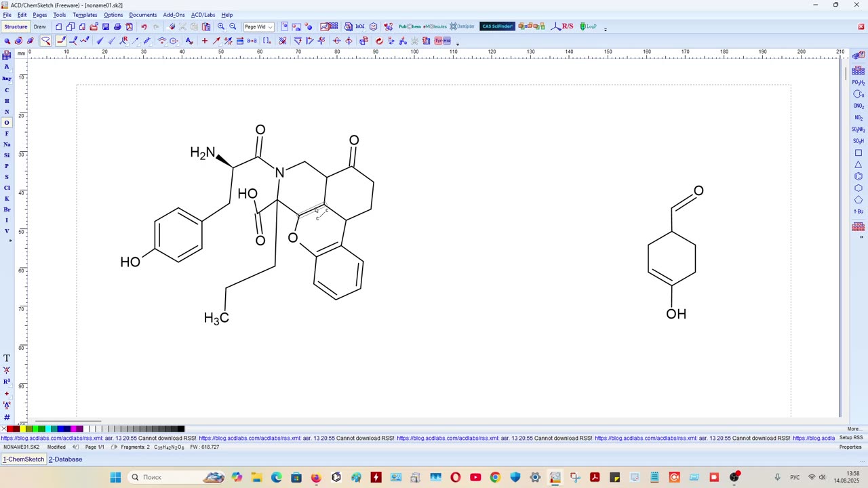The width and height of the screenshot is (868, 488).
Task: Open Add-Ons menu
Action: (x=174, y=14)
